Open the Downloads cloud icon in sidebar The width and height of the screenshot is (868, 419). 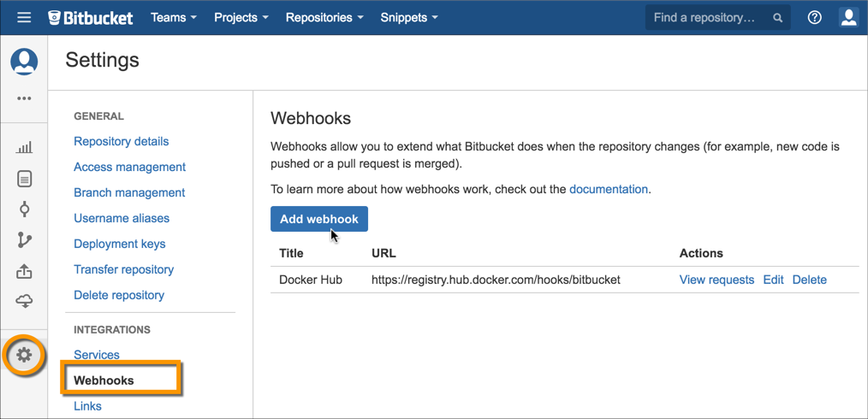(24, 302)
